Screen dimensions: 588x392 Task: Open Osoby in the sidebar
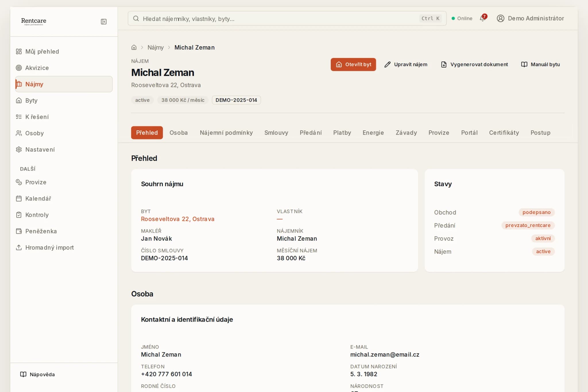pyautogui.click(x=64, y=133)
